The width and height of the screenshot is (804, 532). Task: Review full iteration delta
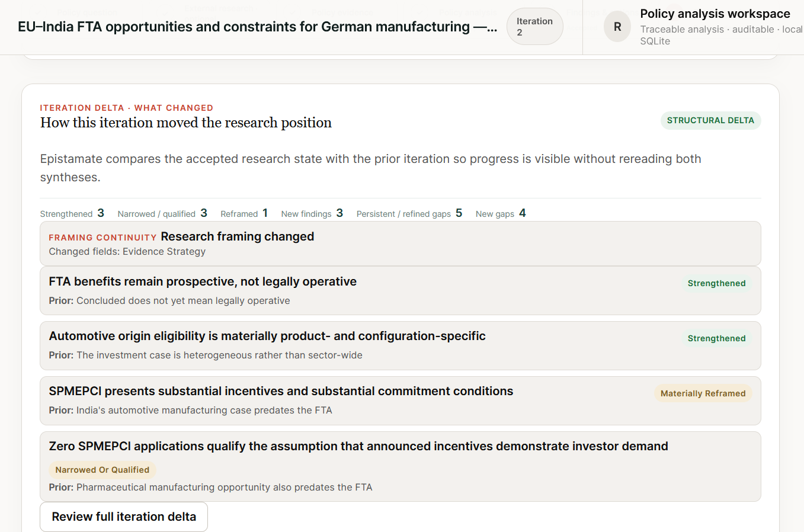click(124, 517)
